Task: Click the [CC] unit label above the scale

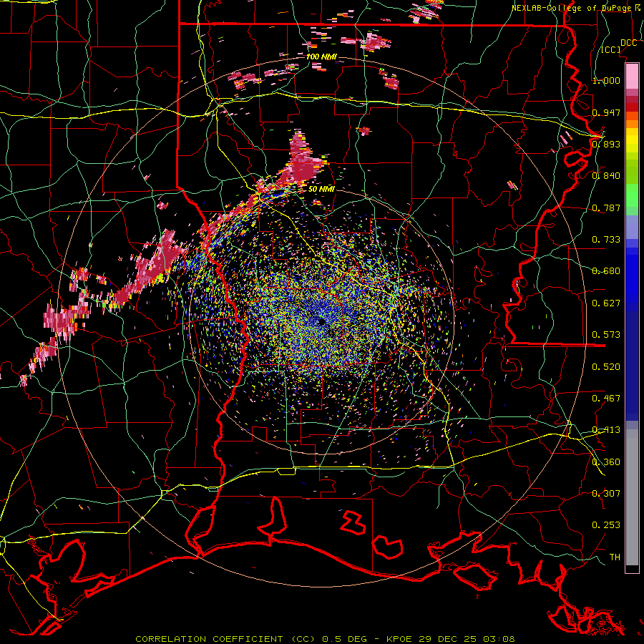Action: coord(611,49)
